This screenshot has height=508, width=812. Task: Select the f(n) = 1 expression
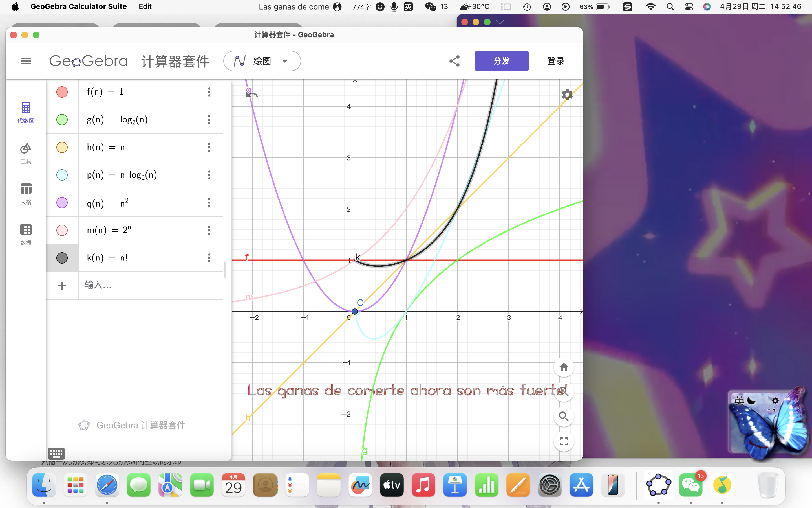pyautogui.click(x=105, y=92)
